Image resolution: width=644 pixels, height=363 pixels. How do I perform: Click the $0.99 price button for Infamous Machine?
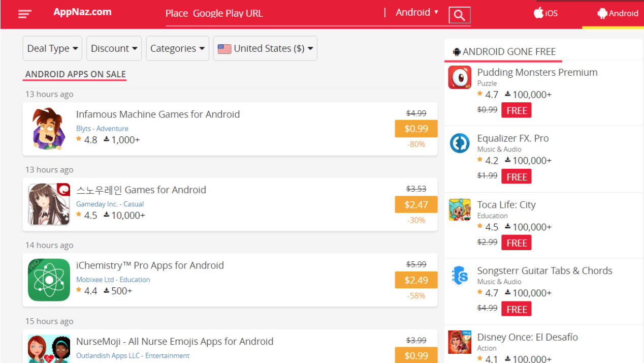(x=416, y=129)
